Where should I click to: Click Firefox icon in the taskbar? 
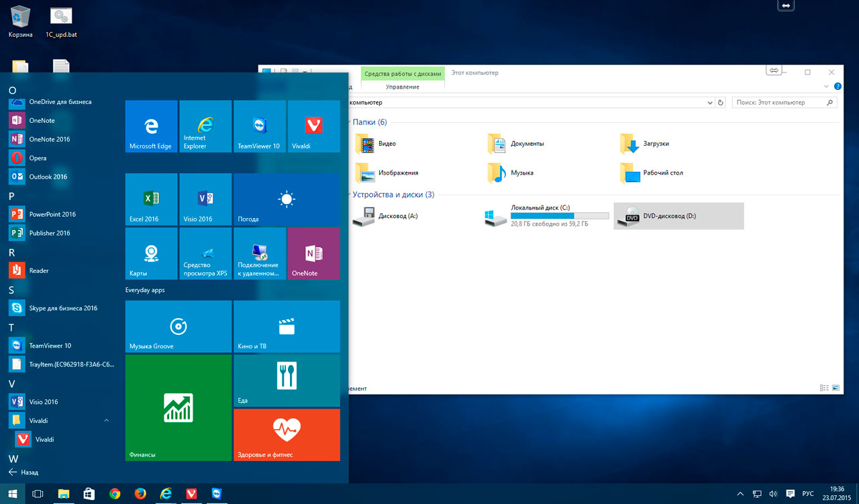(x=140, y=494)
